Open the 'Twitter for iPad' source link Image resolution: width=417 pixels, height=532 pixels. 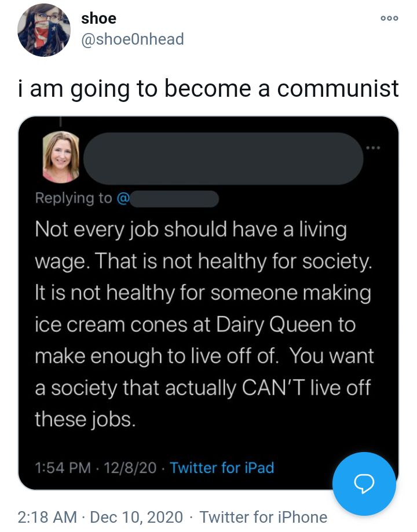tap(222, 468)
